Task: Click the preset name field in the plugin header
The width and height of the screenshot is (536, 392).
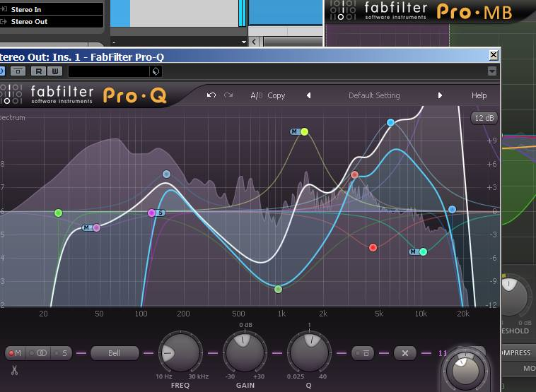Action: click(109, 71)
